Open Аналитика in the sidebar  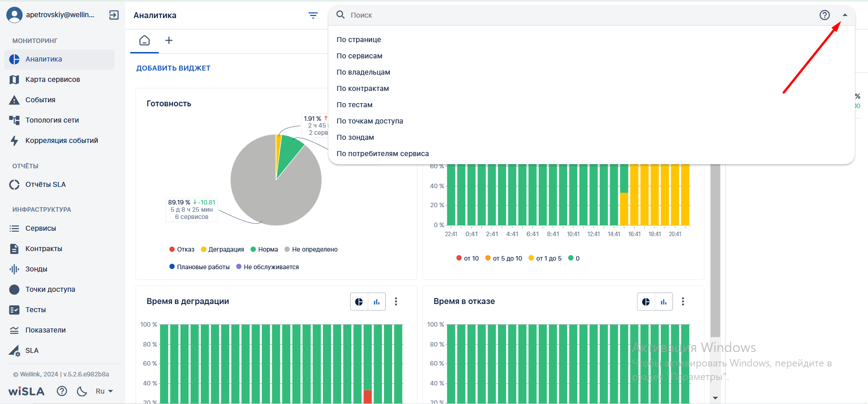coord(59,59)
